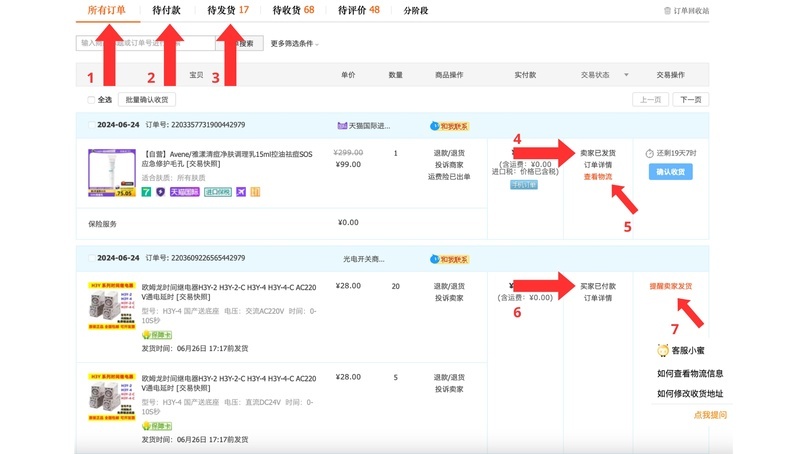The width and height of the screenshot is (807, 454).
Task: Expand 更多筛选条件 filter options
Action: point(294,44)
